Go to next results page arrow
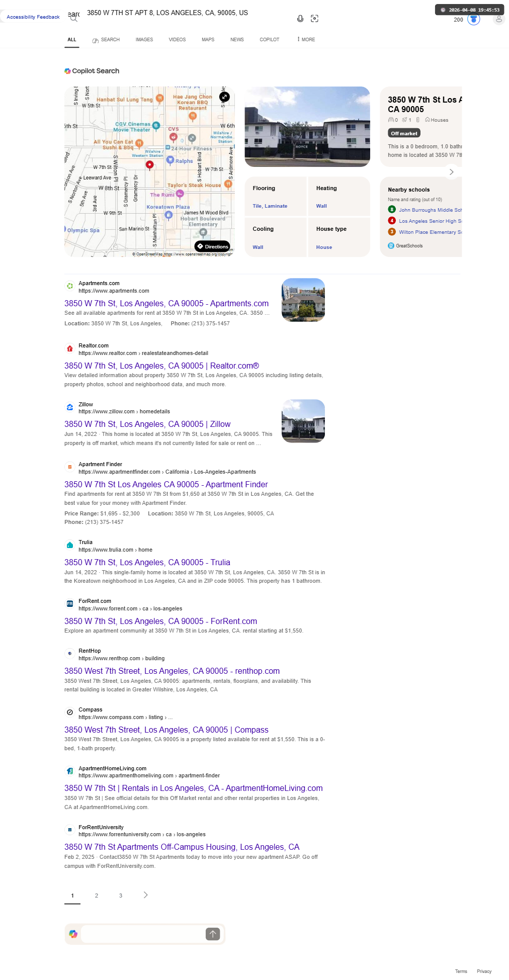 (x=145, y=895)
